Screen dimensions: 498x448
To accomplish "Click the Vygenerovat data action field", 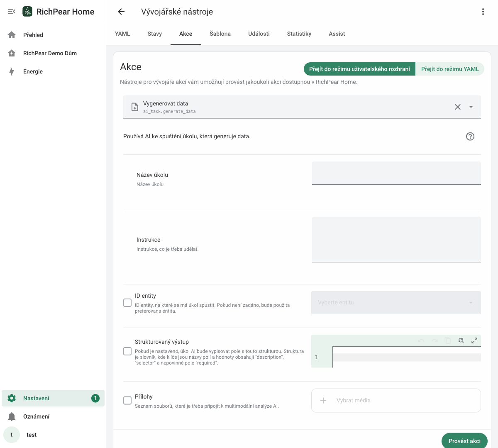I will coord(302,107).
